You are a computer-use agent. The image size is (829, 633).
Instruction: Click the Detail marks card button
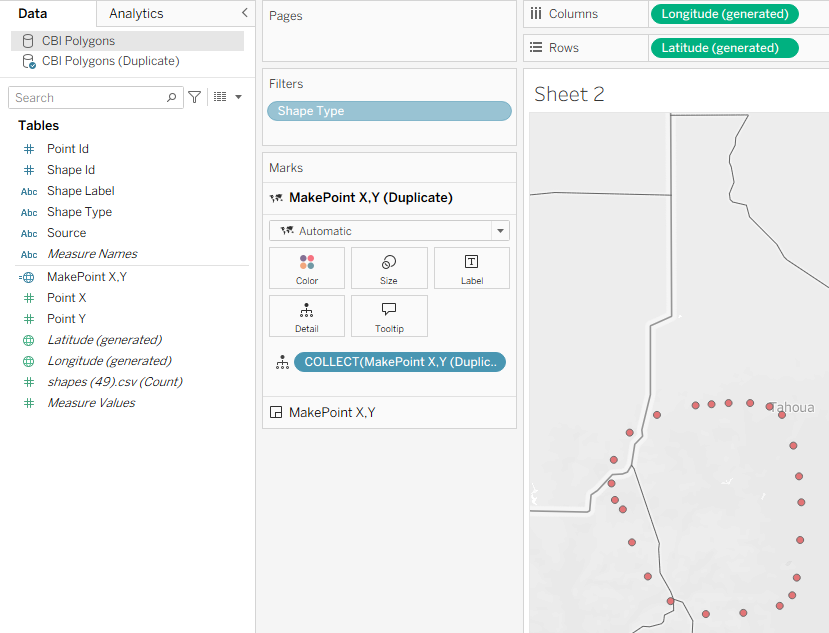click(307, 316)
